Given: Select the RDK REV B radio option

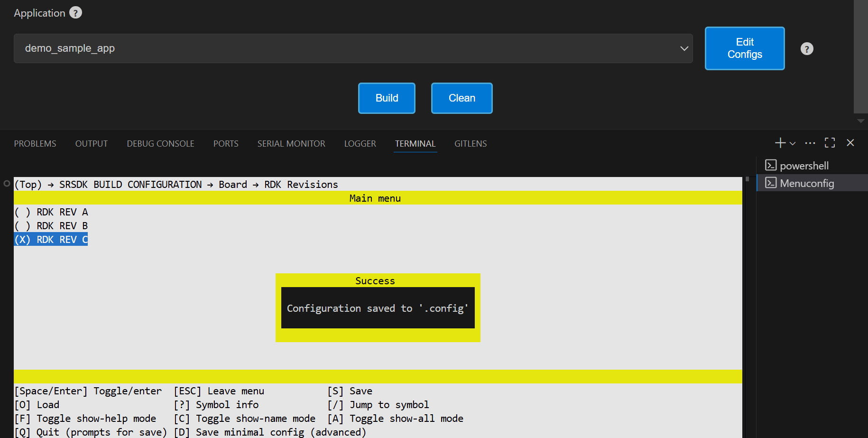Looking at the screenshot, I should (x=51, y=226).
